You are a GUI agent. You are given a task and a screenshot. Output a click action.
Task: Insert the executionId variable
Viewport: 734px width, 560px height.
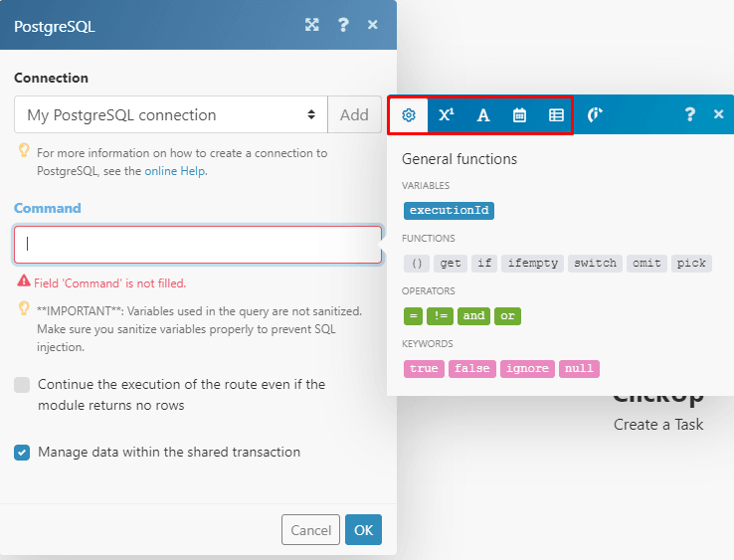(449, 211)
